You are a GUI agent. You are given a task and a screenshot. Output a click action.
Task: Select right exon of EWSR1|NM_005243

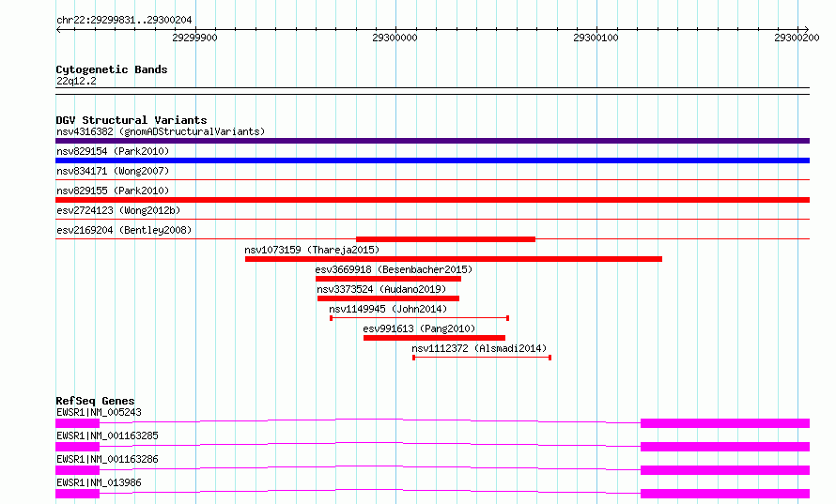[x=725, y=423]
